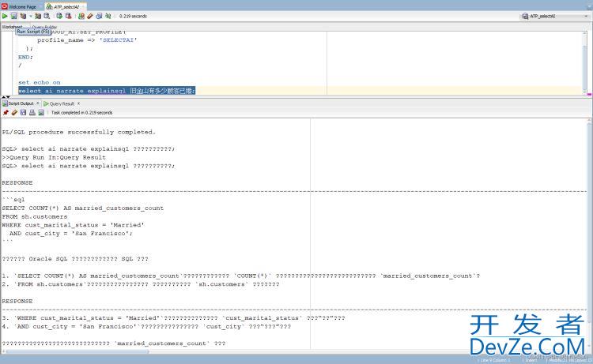Select the ATP_selectAI editor tab

66,7
